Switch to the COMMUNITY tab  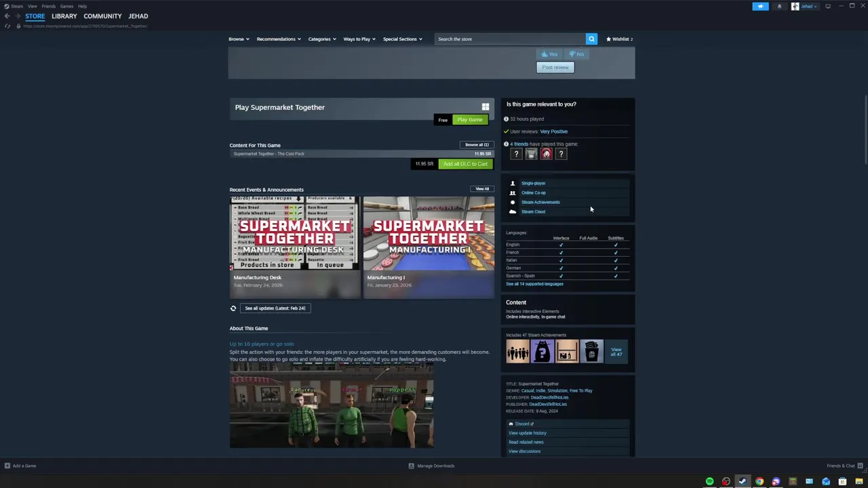coord(102,16)
